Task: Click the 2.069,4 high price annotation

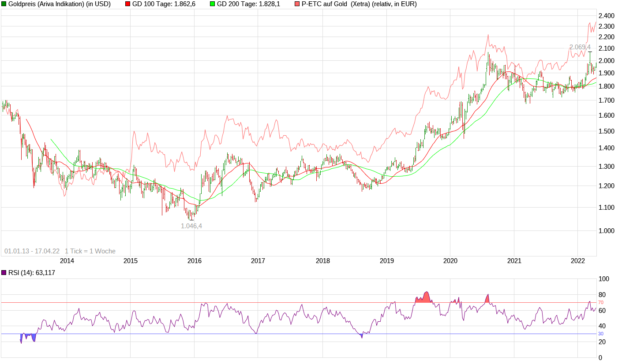Action: [580, 47]
